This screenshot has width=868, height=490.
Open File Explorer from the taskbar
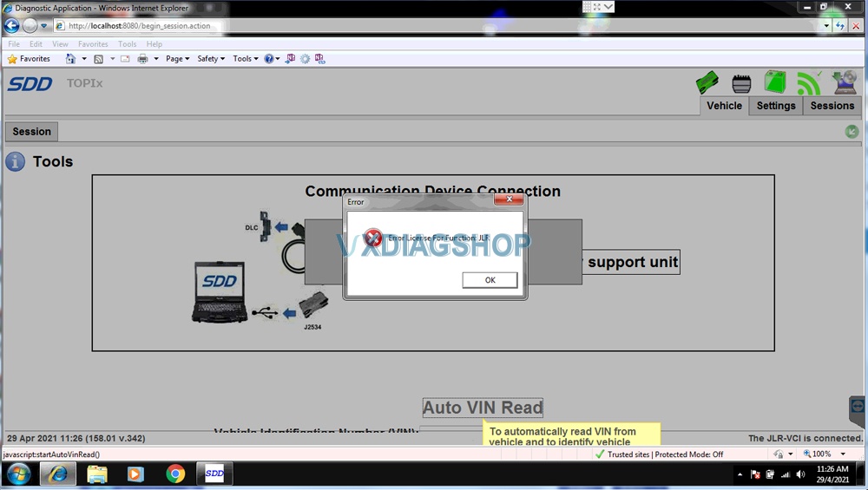coord(97,474)
